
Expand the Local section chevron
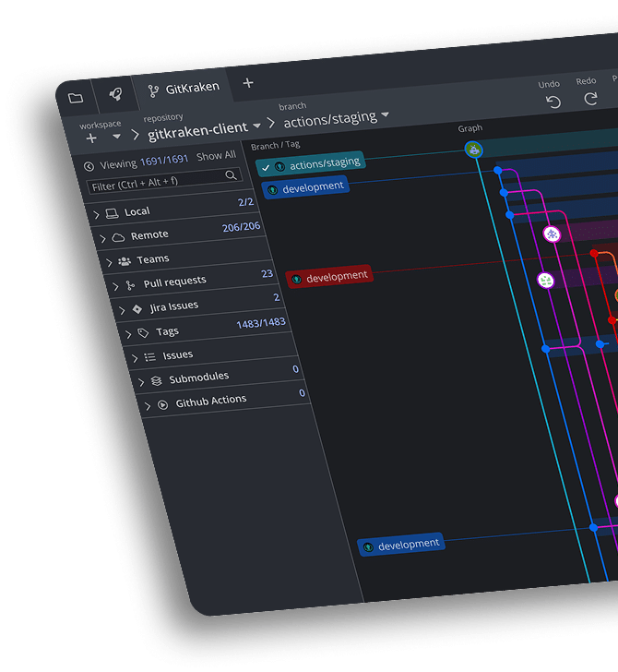tap(96, 214)
